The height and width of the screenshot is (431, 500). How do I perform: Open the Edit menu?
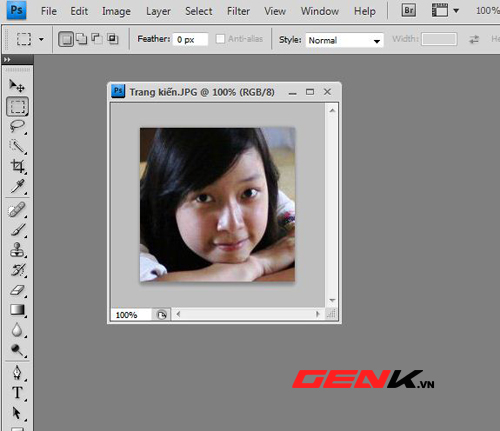click(79, 11)
